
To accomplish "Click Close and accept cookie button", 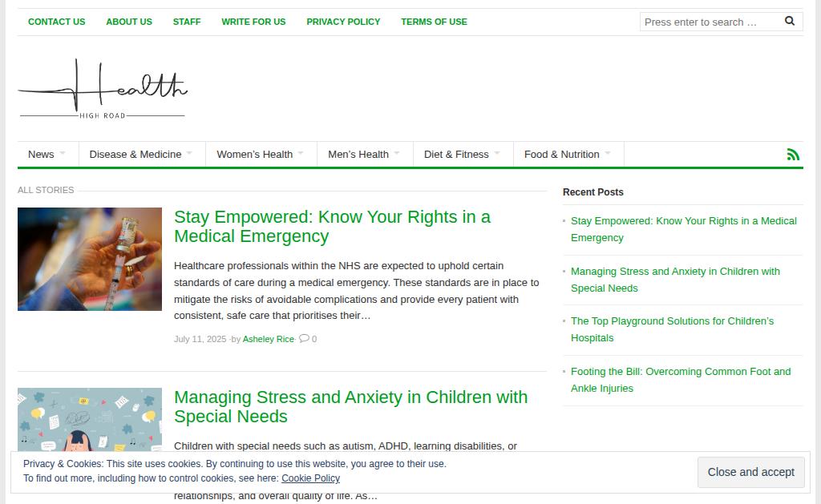I will [750, 472].
